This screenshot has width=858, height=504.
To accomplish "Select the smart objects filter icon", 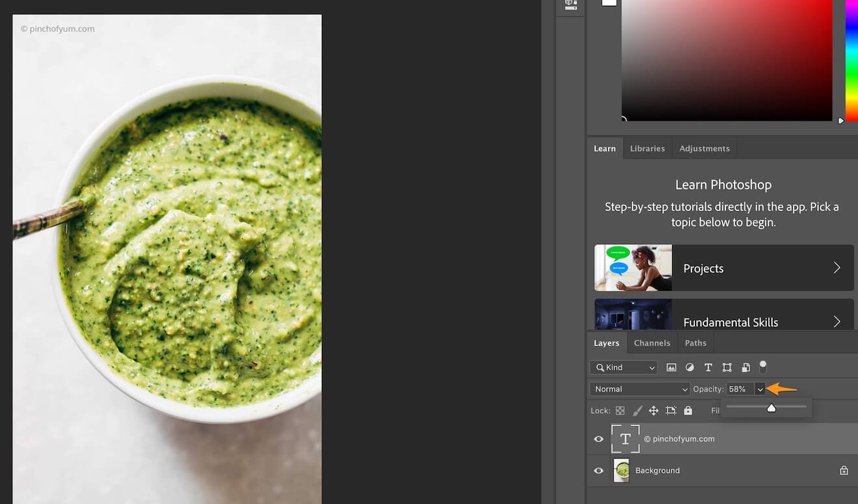I will 746,367.
